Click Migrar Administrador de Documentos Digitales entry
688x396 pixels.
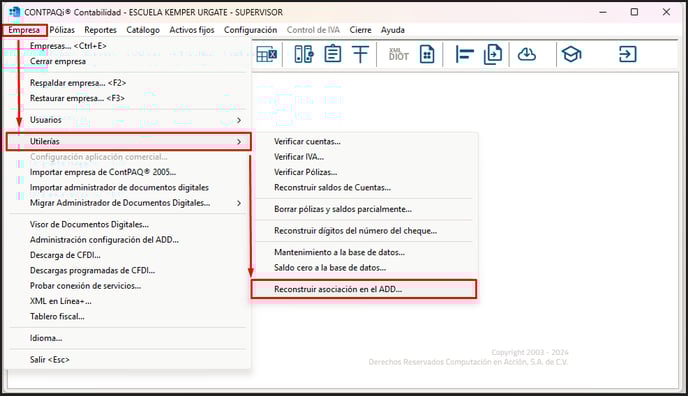pos(128,203)
